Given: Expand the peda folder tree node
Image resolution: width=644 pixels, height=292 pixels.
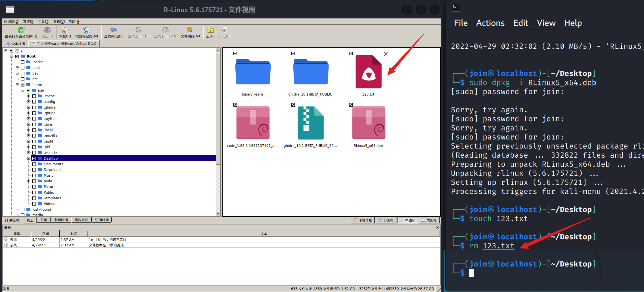Looking at the screenshot, I should click(x=28, y=181).
